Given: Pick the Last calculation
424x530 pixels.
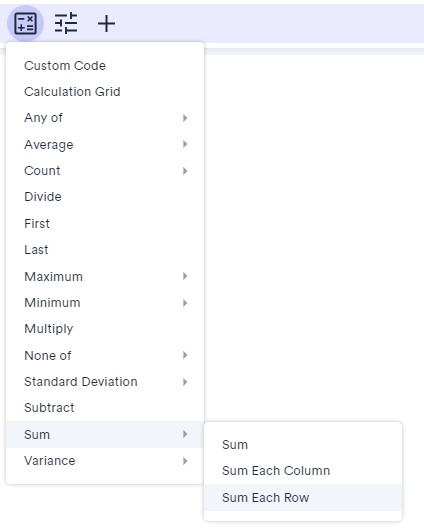Looking at the screenshot, I should point(105,250).
